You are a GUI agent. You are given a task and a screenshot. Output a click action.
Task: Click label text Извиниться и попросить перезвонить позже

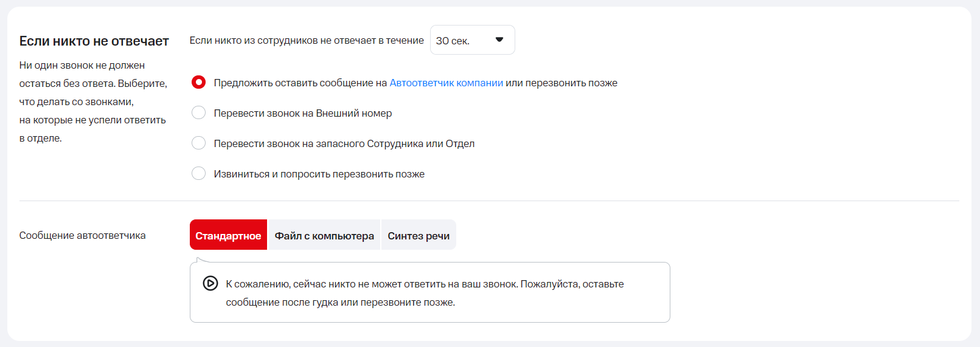pos(319,174)
